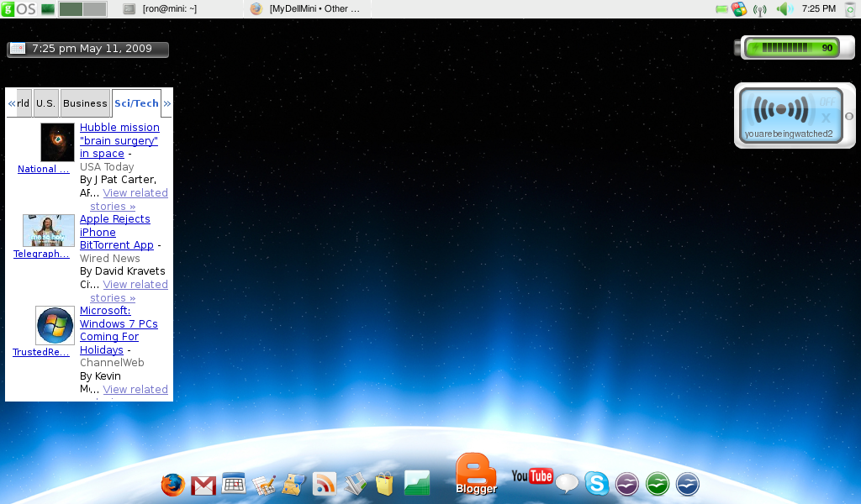This screenshot has width=861, height=504.
Task: Click the X in the wireless gadget
Action: pyautogui.click(x=826, y=118)
